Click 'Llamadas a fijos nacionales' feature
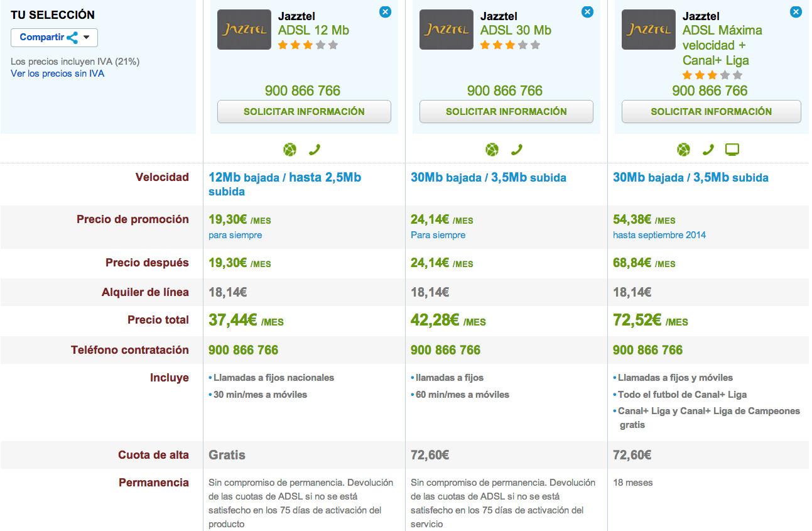This screenshot has height=531, width=812. [274, 378]
